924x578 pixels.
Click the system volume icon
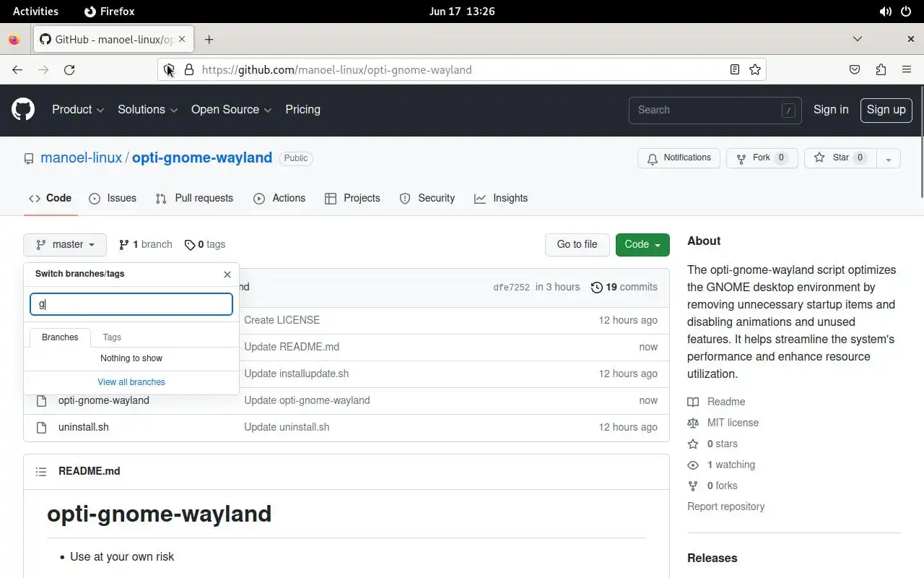[x=885, y=11]
